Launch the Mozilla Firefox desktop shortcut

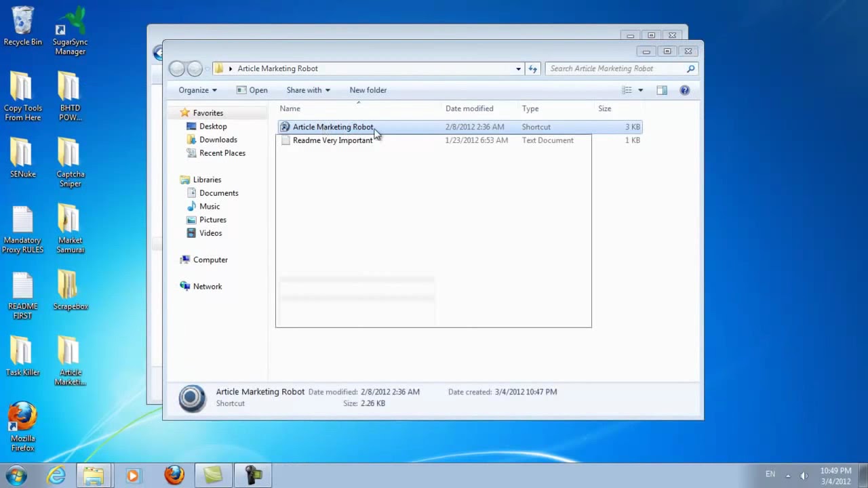point(22,428)
